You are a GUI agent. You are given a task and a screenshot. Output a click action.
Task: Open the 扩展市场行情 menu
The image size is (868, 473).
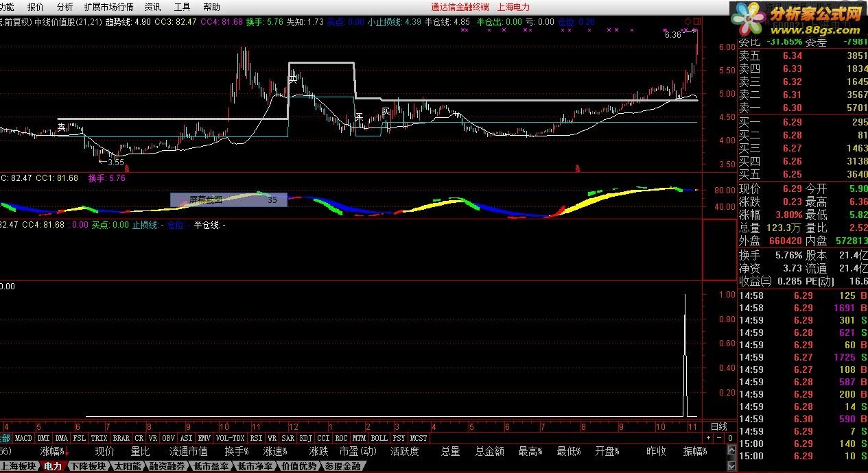[x=108, y=7]
